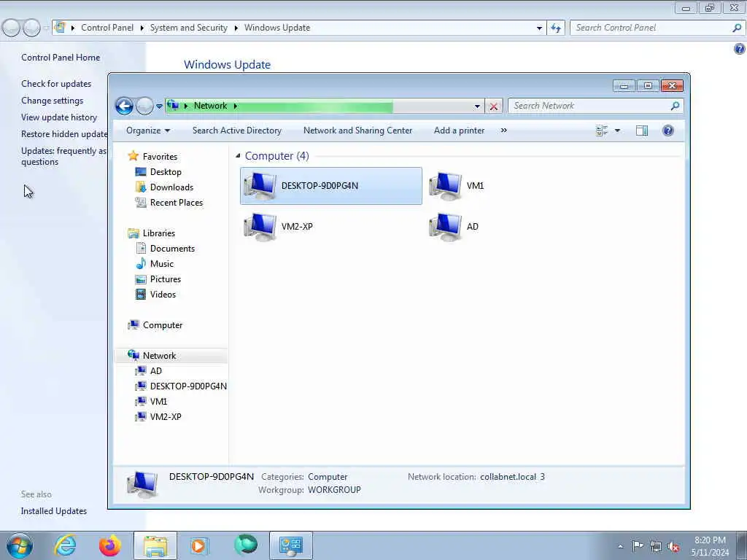The width and height of the screenshot is (747, 560).
Task: Collapse the Computer (4) group
Action: (x=238, y=156)
